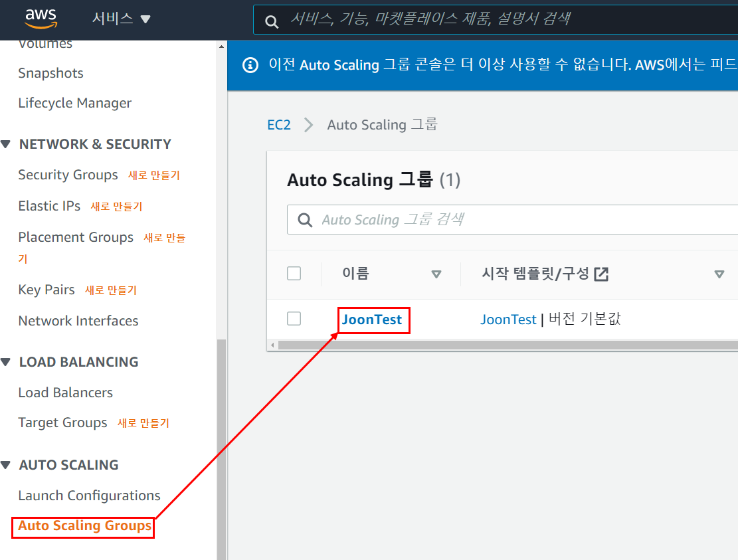Click the info icon in blue banner
The image size is (738, 560).
(x=250, y=65)
